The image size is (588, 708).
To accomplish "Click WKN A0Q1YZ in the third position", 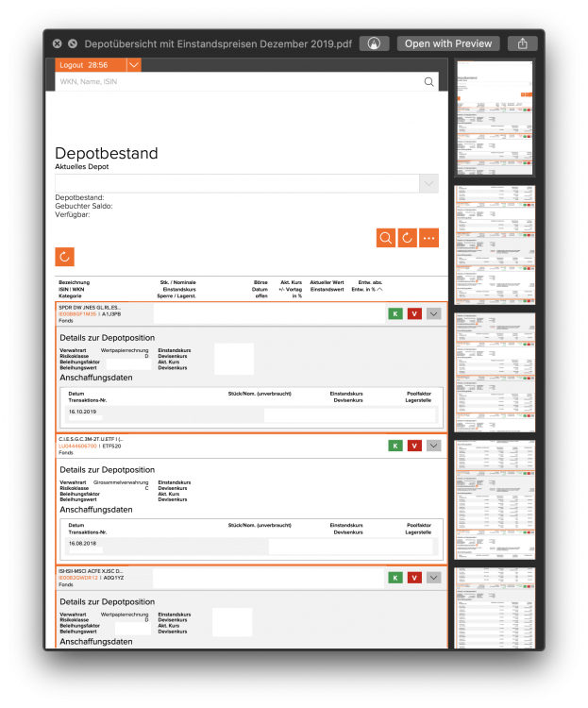I will (114, 578).
